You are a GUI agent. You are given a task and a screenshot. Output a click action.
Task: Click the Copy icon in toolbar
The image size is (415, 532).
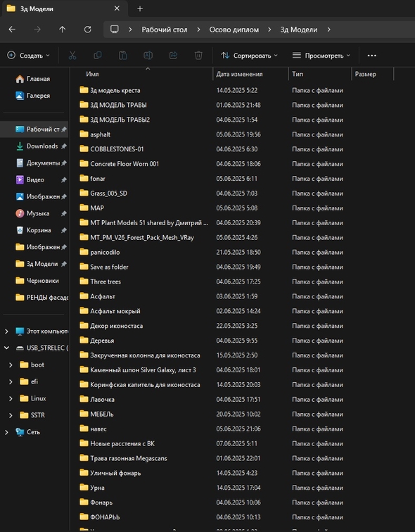[x=97, y=56]
